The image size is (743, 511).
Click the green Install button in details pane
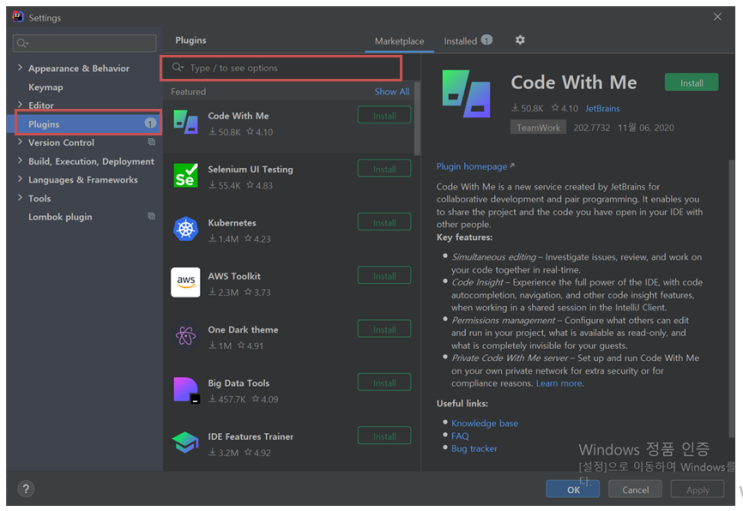click(x=691, y=83)
